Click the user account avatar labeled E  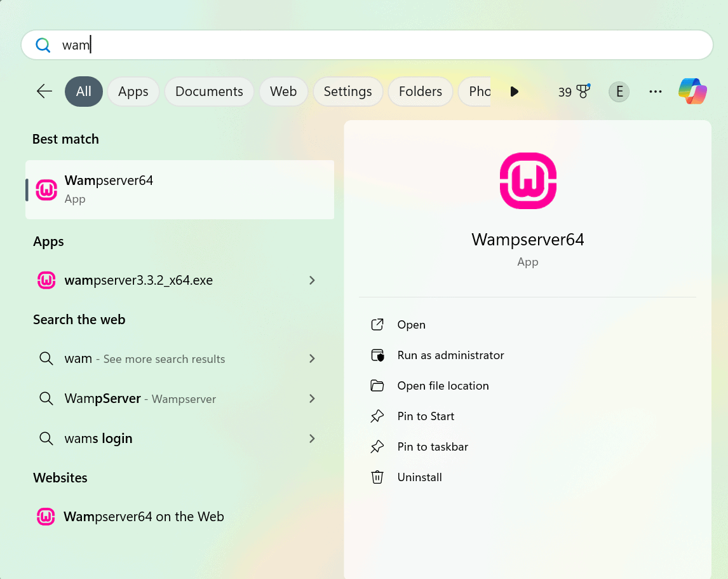(619, 92)
